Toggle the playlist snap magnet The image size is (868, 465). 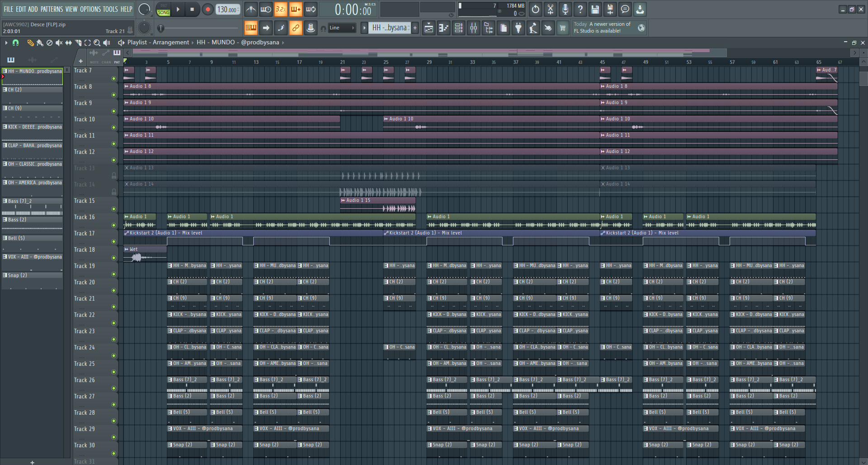tap(15, 43)
